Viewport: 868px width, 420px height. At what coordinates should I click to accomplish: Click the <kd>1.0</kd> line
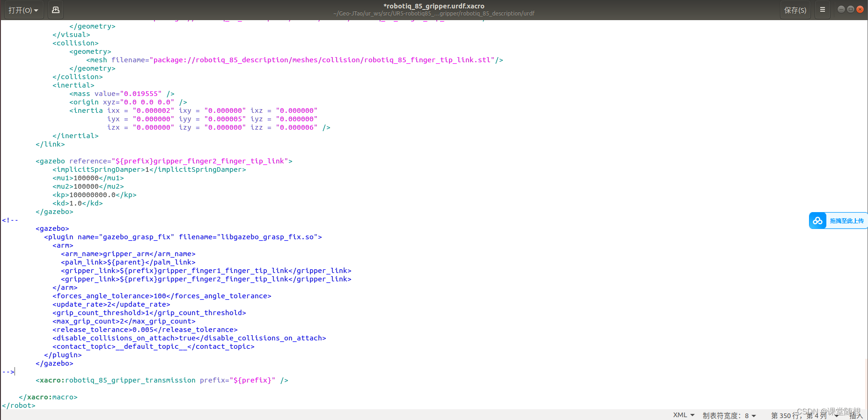click(78, 203)
